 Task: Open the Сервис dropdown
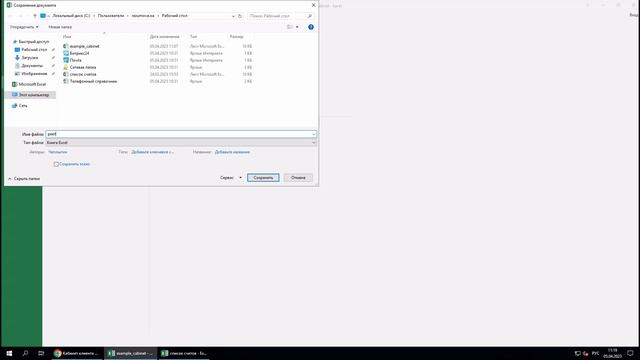point(231,178)
